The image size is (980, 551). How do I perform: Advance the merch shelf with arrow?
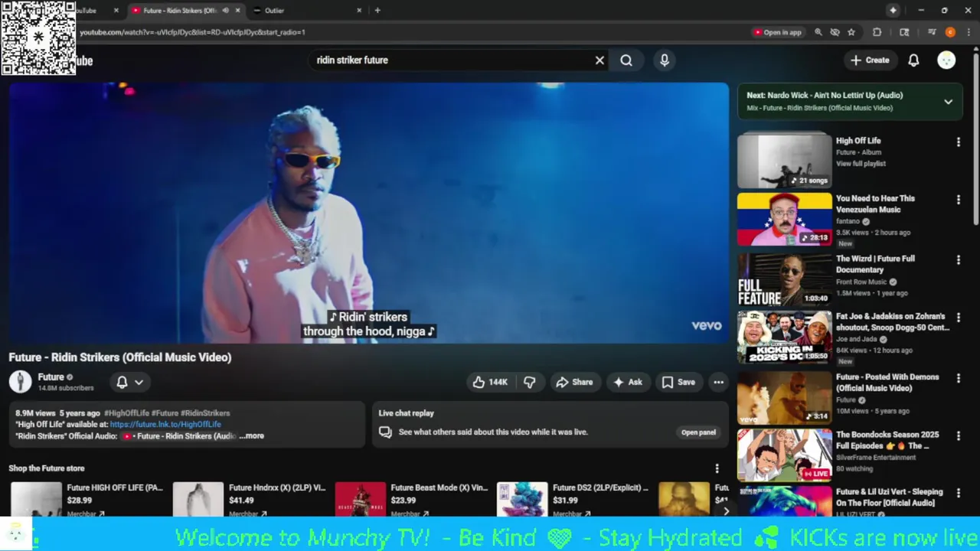point(726,511)
